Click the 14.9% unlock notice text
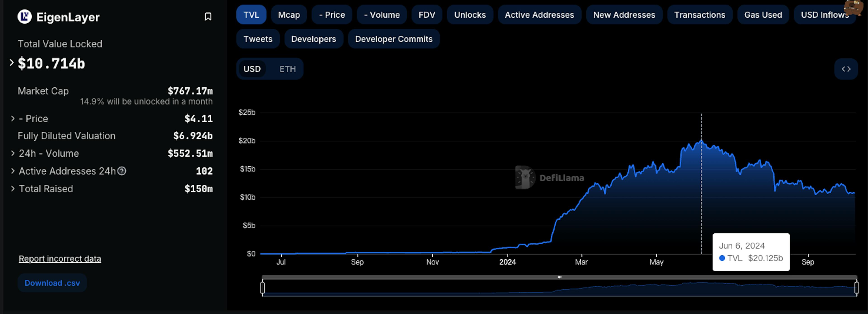The image size is (868, 314). 146,102
